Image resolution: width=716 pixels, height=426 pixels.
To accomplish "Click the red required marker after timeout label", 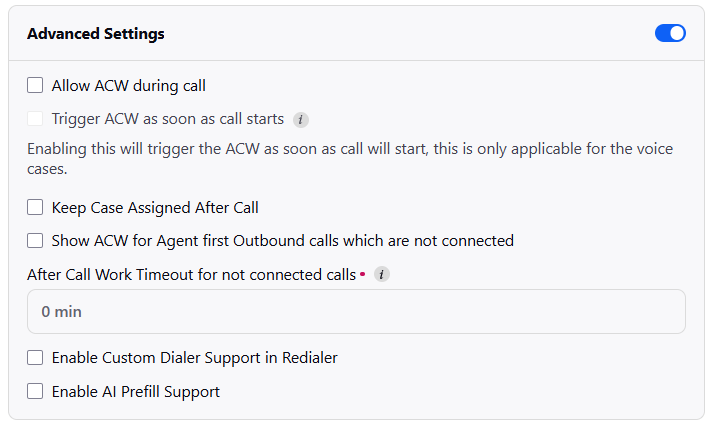I will pos(363,274).
